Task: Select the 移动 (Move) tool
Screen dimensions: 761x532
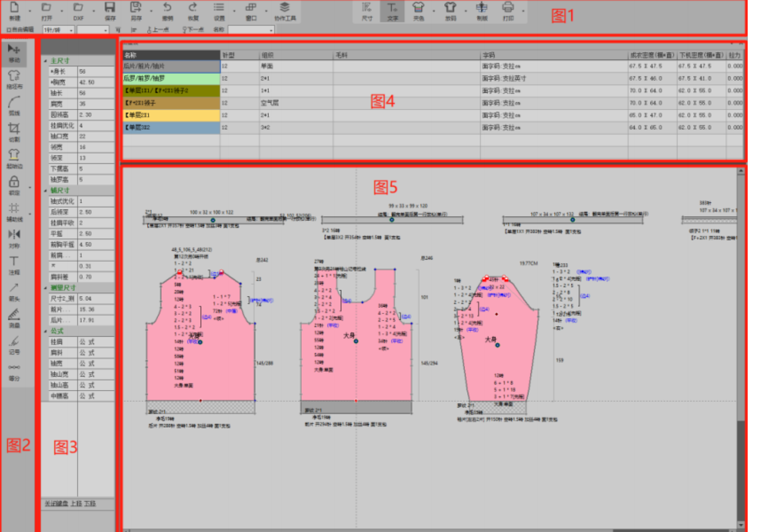Action: [14, 53]
